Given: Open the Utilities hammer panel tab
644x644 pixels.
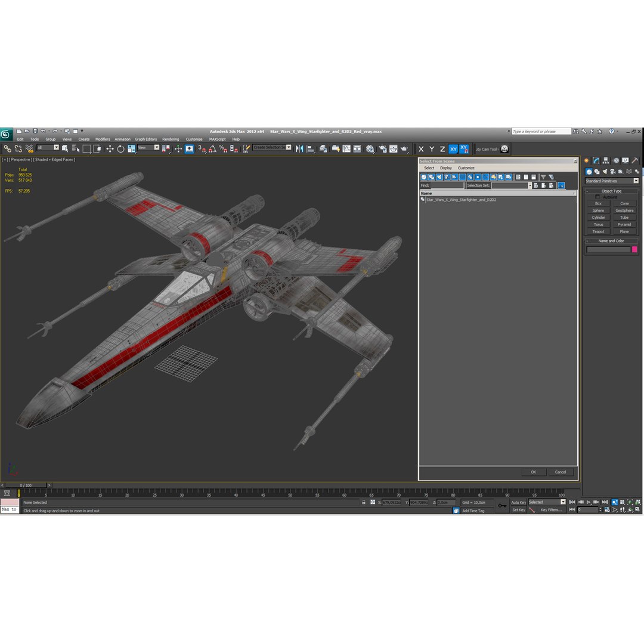Looking at the screenshot, I should 635,160.
